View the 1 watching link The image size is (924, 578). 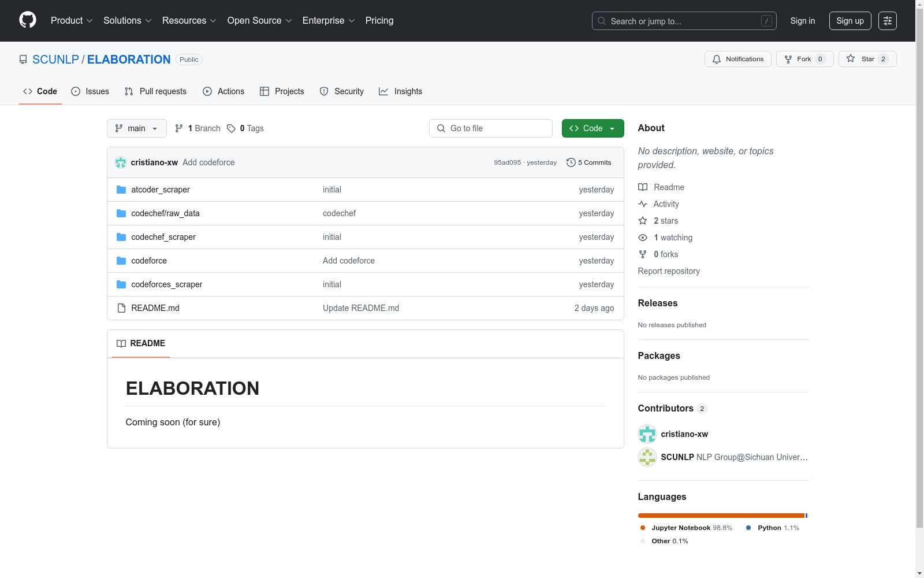665,238
